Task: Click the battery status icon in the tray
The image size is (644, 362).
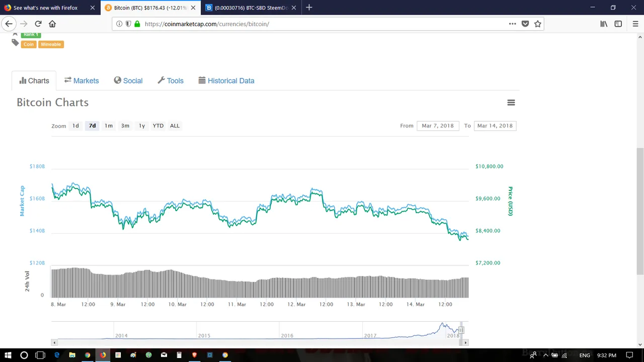Action: pos(554,355)
